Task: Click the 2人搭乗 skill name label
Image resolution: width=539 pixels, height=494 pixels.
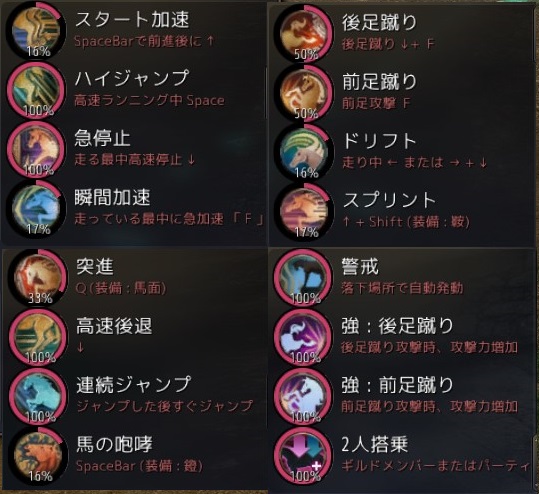Action: [375, 444]
